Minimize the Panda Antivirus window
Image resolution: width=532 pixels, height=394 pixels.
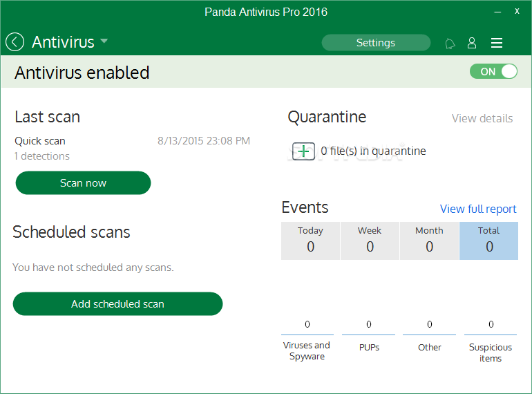tap(497, 12)
